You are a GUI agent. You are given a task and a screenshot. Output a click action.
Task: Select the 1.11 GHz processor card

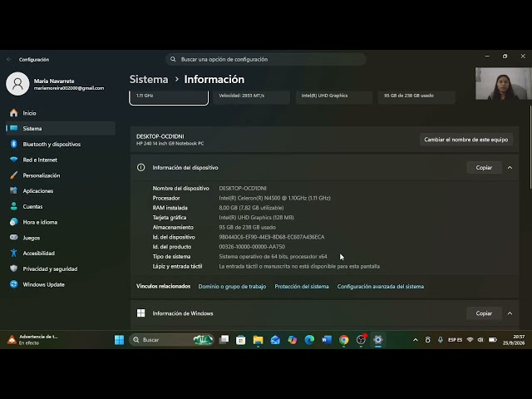point(169,96)
